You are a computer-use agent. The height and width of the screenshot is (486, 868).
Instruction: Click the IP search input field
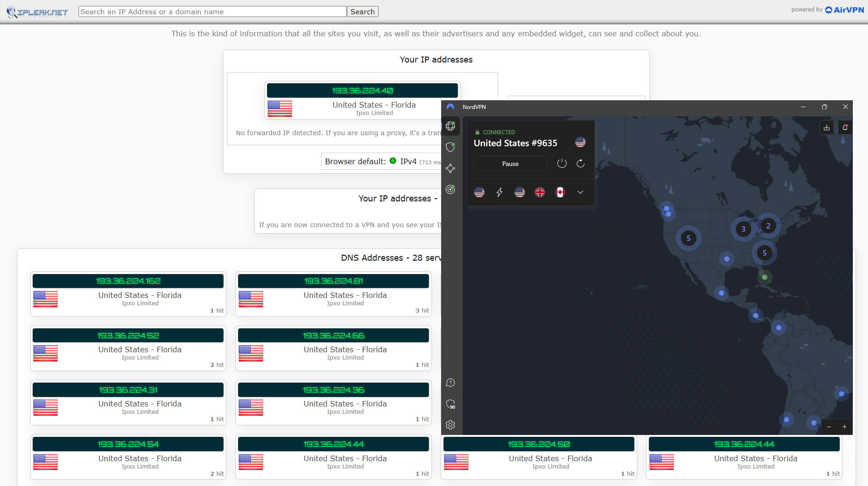point(212,12)
